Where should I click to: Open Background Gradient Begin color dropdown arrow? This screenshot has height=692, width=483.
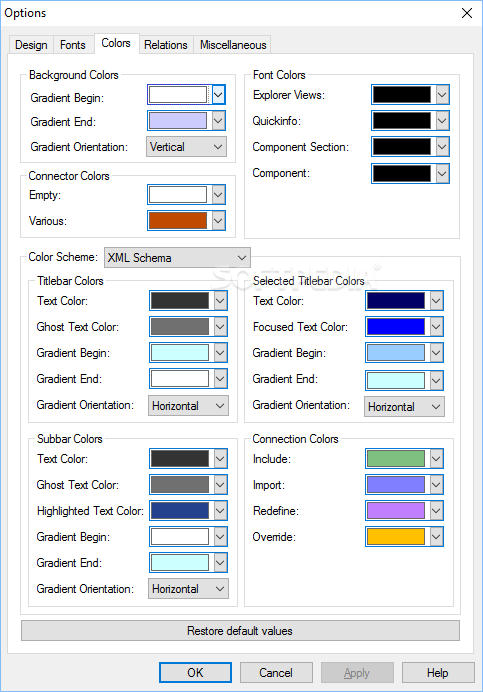click(219, 95)
